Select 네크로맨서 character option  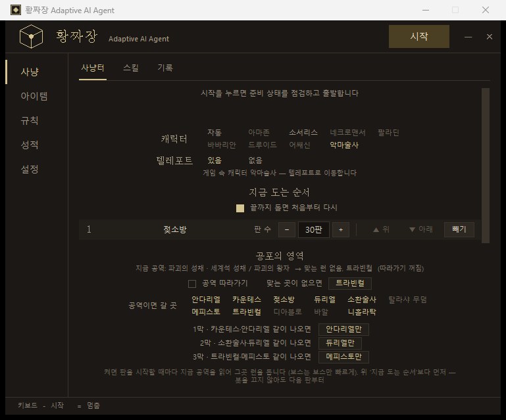tap(347, 133)
